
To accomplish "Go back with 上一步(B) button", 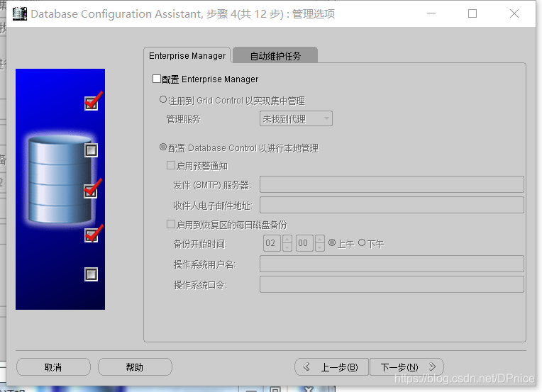I will [x=331, y=366].
